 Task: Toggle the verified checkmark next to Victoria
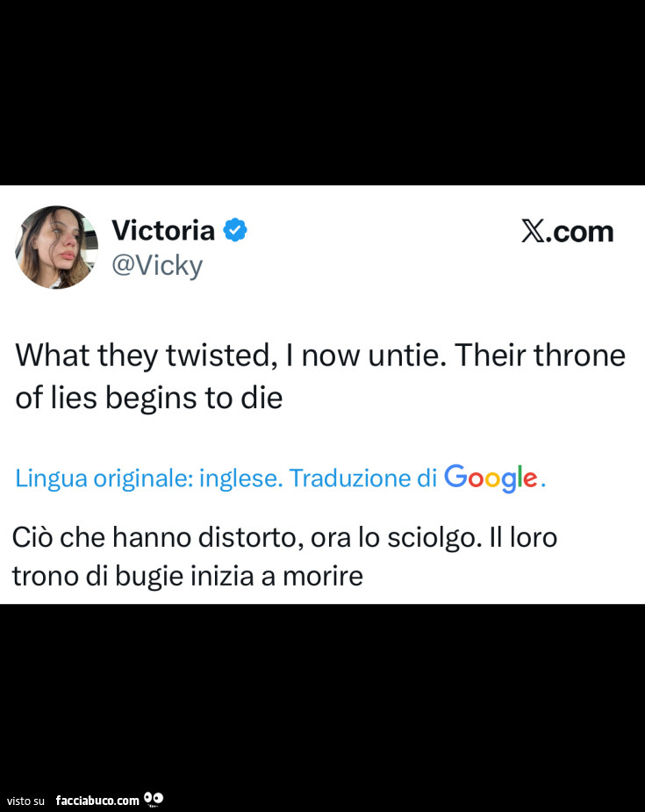coord(234,229)
